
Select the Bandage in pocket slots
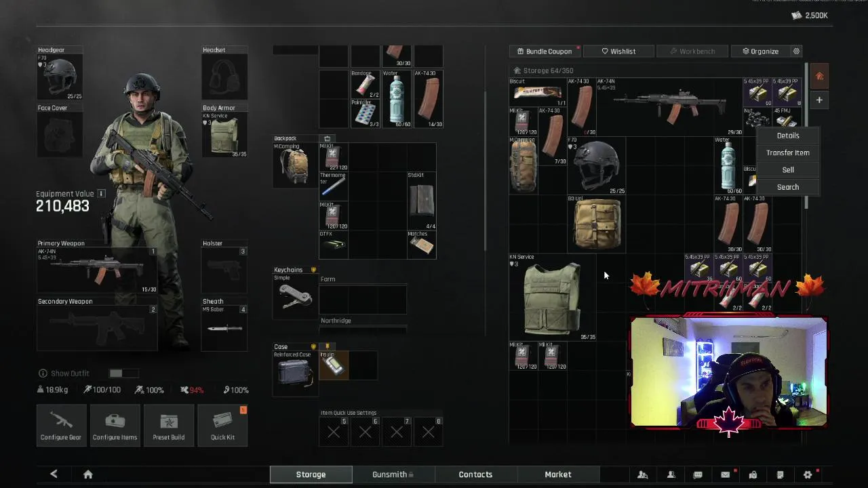[365, 84]
